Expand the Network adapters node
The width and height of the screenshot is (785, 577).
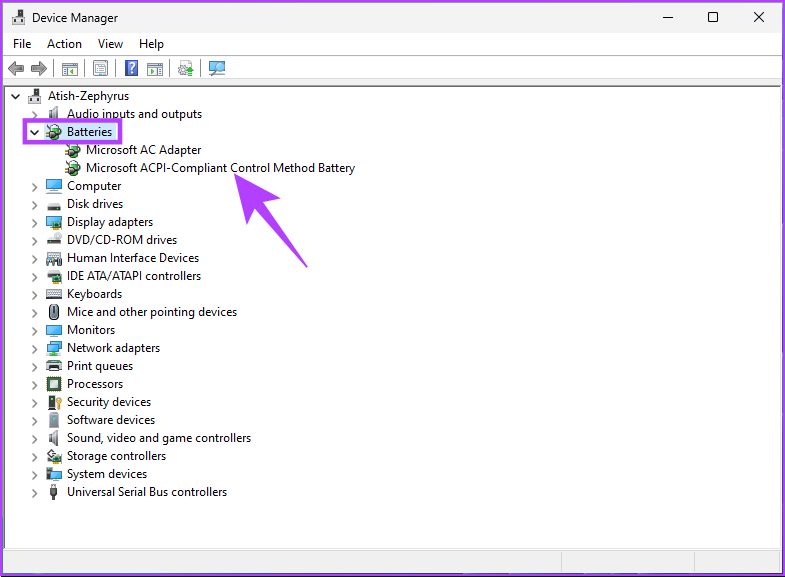click(35, 348)
